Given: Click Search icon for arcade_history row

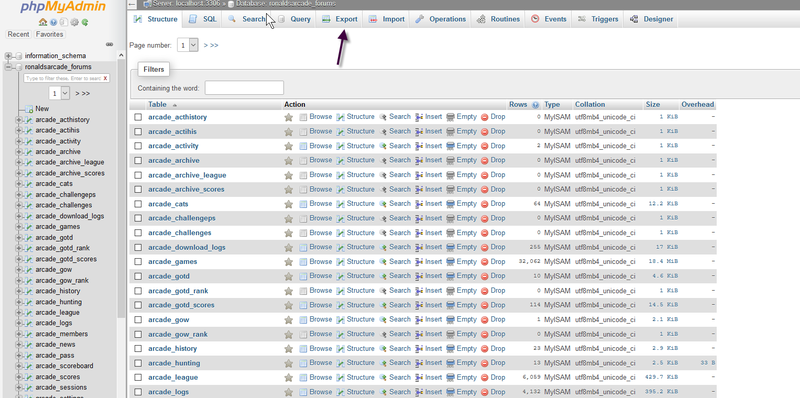Looking at the screenshot, I should pos(383,349).
